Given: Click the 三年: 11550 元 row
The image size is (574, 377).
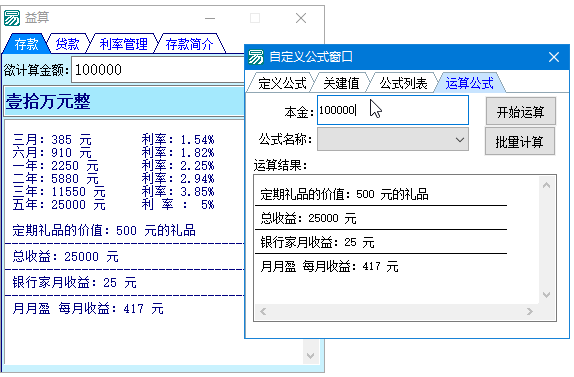Looking at the screenshot, I should click(x=59, y=191).
